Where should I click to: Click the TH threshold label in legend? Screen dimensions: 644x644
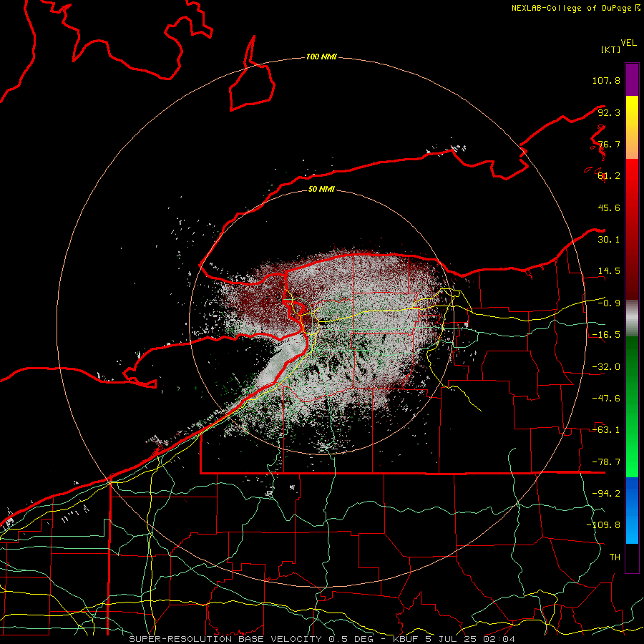tap(615, 557)
